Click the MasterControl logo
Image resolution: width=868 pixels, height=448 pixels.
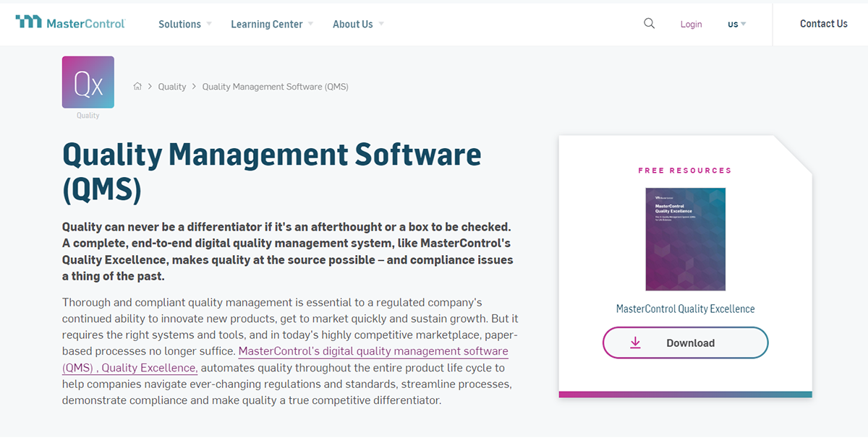pos(69,22)
